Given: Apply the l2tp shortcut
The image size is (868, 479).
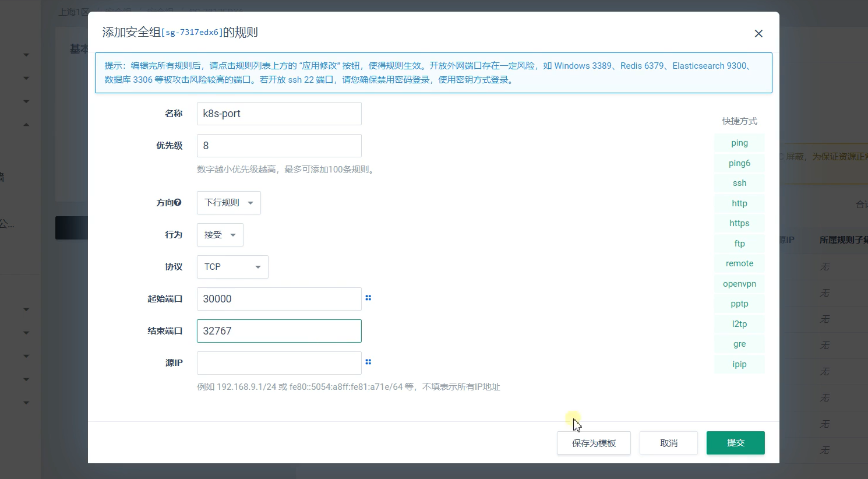Looking at the screenshot, I should pyautogui.click(x=739, y=324).
